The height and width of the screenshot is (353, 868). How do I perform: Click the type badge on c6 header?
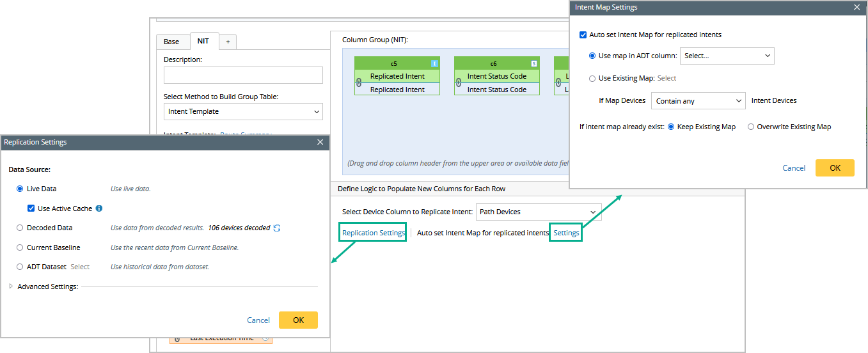(x=534, y=63)
